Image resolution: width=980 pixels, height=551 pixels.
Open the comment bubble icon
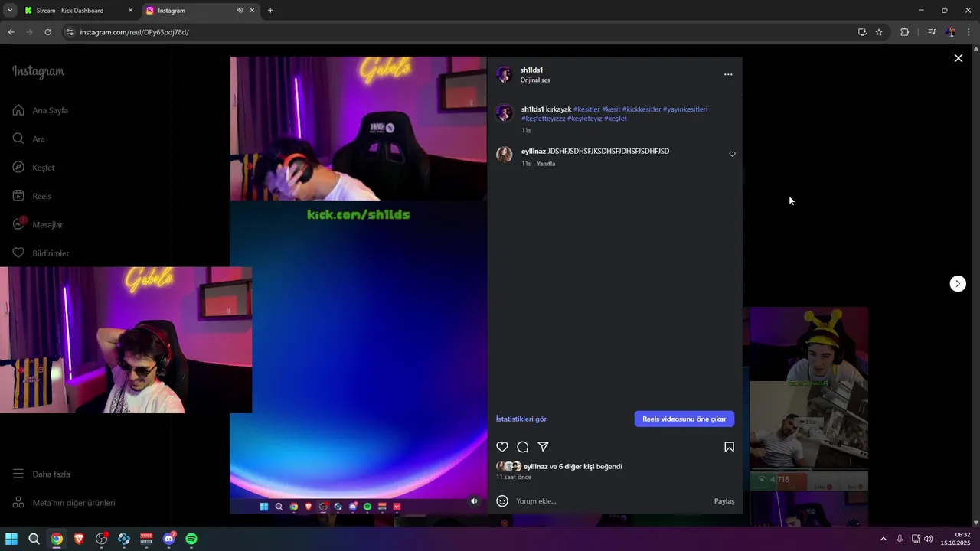(523, 447)
